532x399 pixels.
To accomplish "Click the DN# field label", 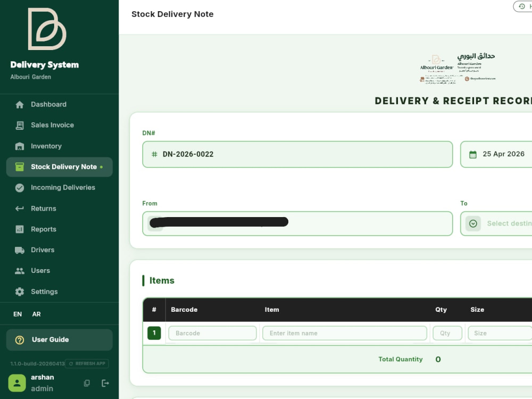I will tap(148, 133).
